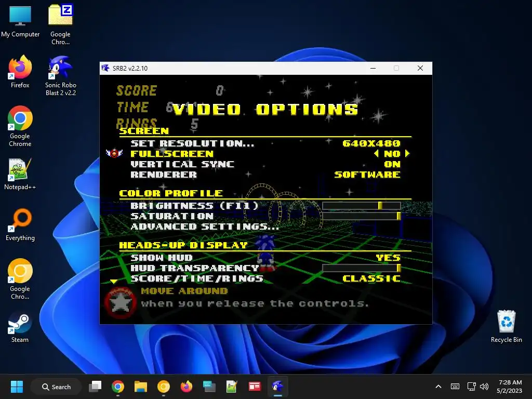Open Notepad++ from the taskbar

pos(232,387)
